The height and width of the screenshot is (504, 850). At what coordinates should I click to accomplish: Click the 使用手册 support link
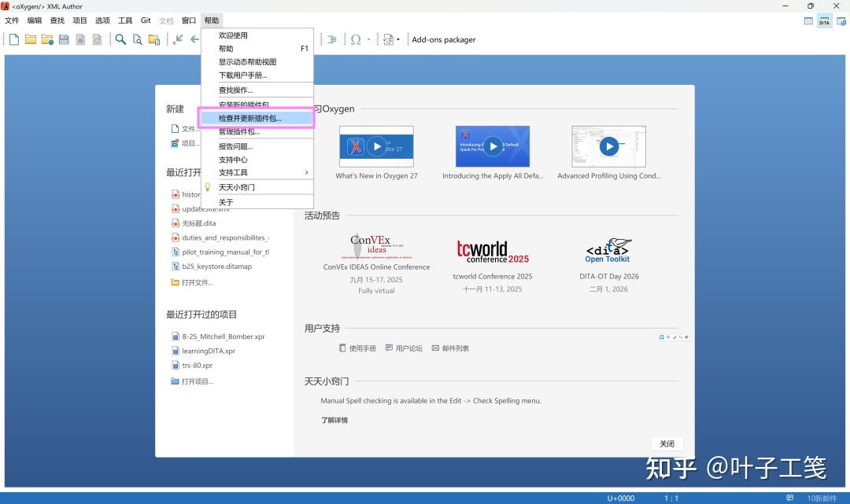click(x=357, y=348)
